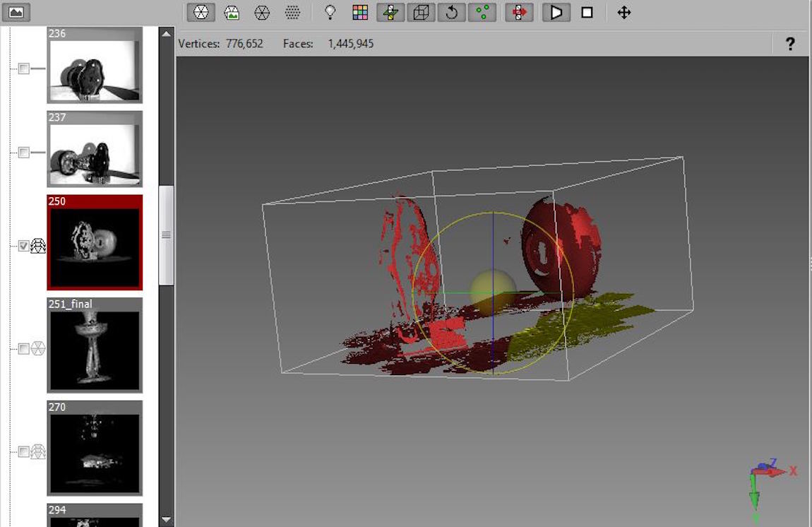Check the box for scan 236
The height and width of the screenshot is (527, 812).
pyautogui.click(x=23, y=69)
